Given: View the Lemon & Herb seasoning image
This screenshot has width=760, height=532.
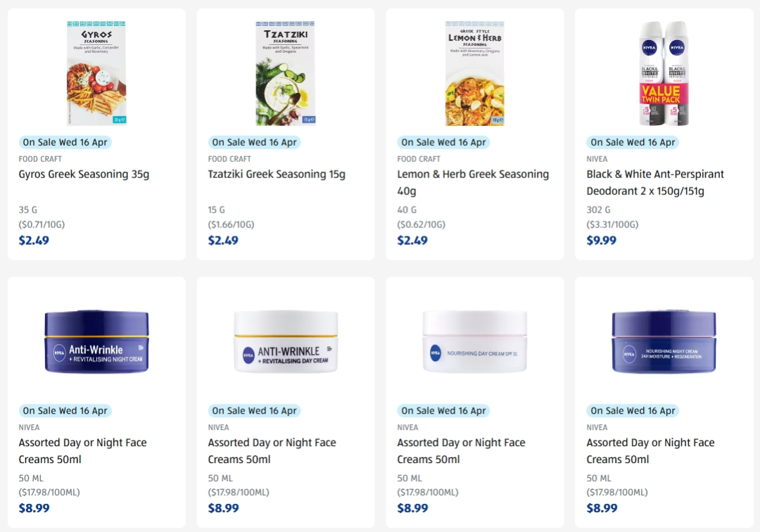Looking at the screenshot, I should coord(474,73).
